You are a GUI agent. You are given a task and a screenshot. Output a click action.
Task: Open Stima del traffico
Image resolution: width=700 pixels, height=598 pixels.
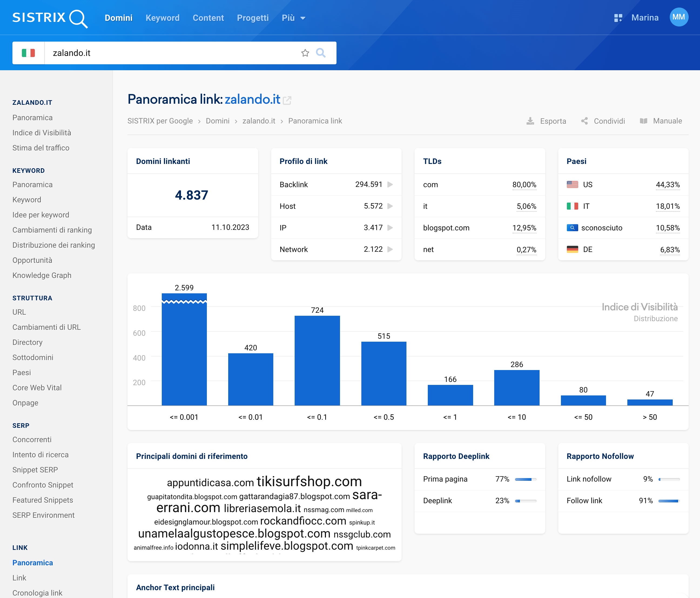(x=41, y=148)
